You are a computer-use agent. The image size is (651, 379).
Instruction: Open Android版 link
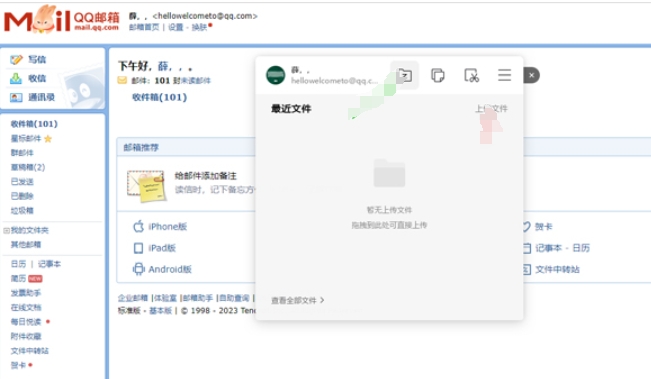[170, 269]
